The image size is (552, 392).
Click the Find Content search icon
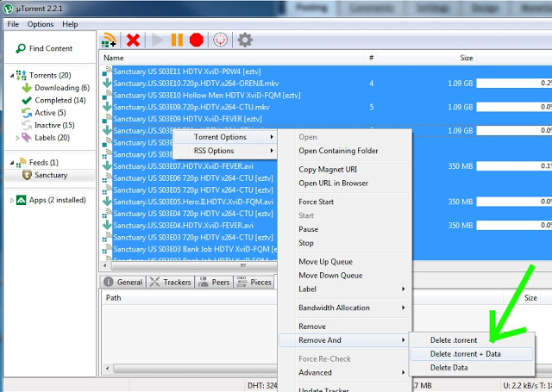20,49
